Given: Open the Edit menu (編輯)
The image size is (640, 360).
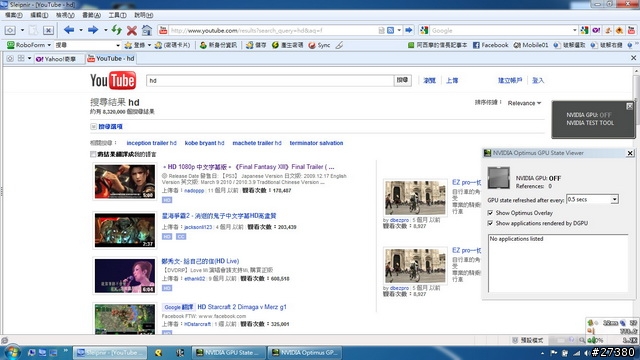Looking at the screenshot, I should pos(39,15).
